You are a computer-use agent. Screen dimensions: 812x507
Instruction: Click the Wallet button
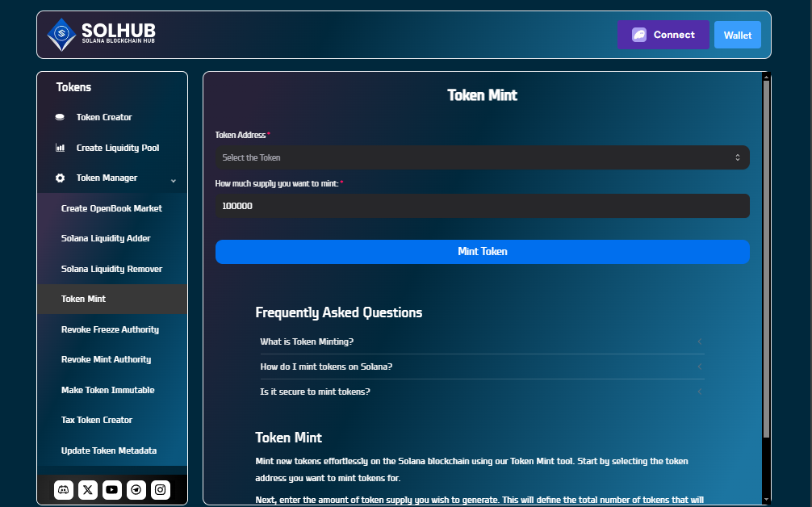[x=738, y=35]
